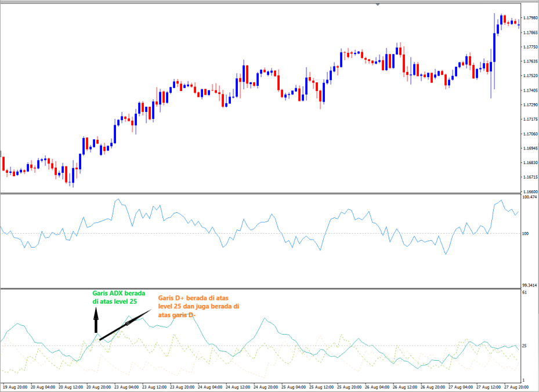Select the 25 Aug 04:00 time label
The width and height of the screenshot is (539, 392).
coord(294,387)
